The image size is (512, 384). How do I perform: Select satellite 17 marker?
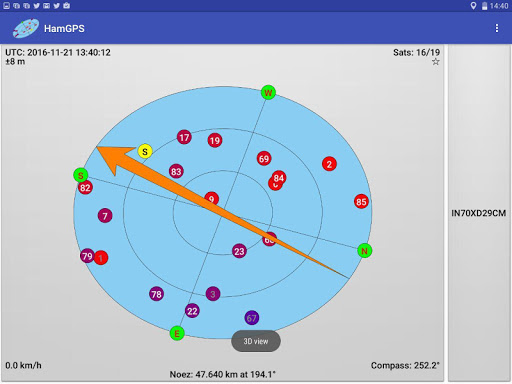(x=184, y=137)
